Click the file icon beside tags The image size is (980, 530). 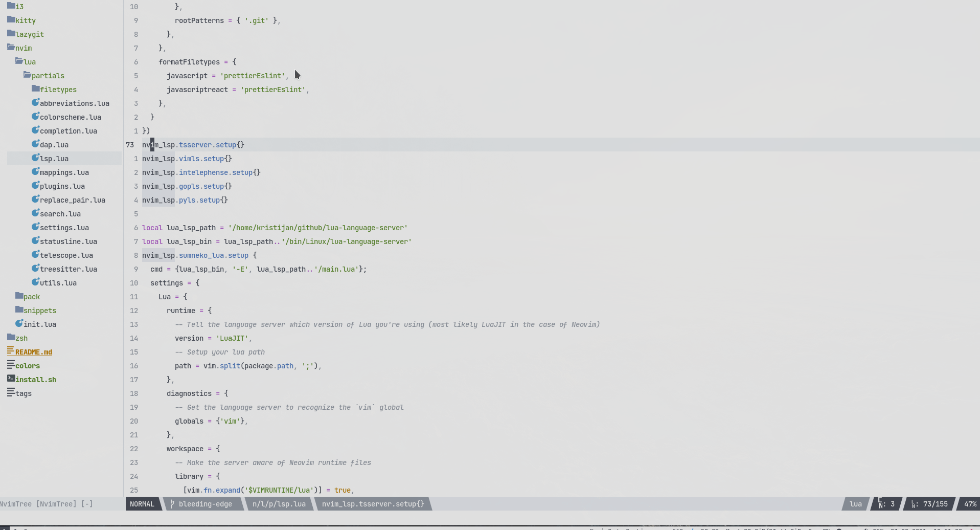point(11,392)
